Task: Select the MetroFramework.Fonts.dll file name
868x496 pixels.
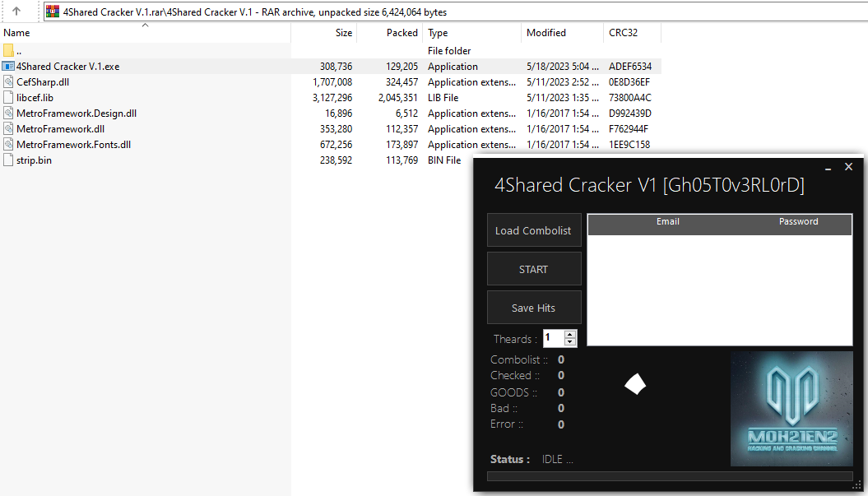Action: (73, 145)
